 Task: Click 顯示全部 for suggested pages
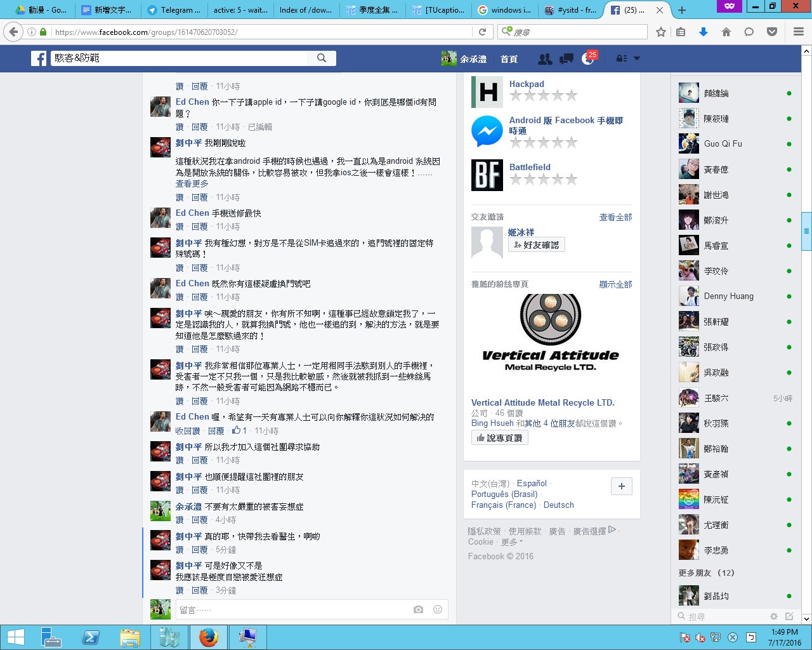point(616,284)
